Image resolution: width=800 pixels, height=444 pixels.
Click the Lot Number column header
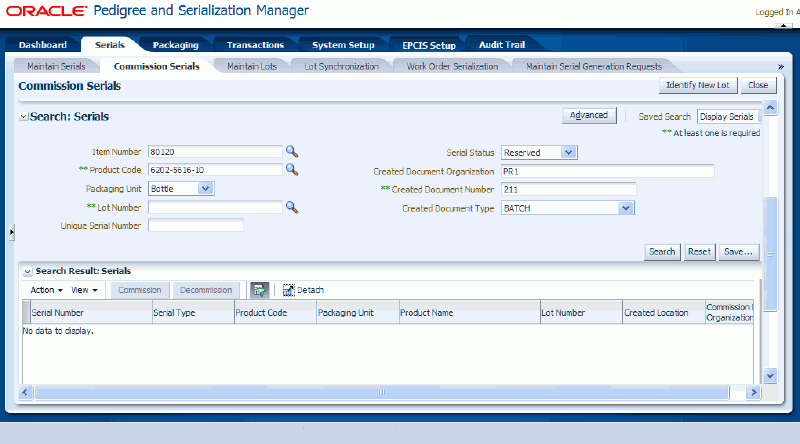[582, 312]
